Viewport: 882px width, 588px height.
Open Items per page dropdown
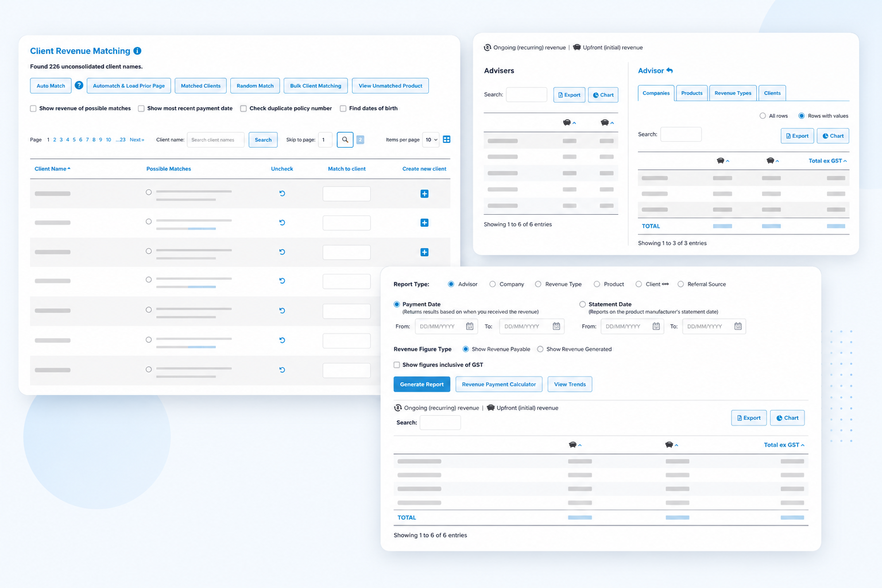[431, 140]
